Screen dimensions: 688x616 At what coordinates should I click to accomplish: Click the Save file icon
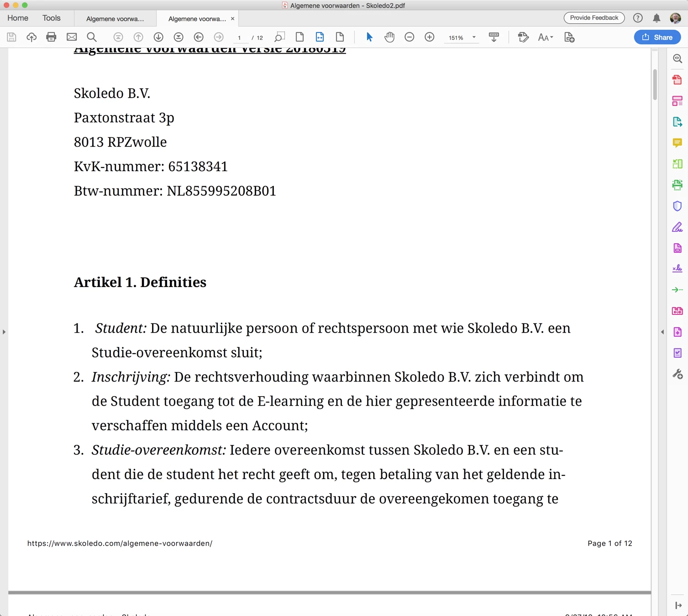pyautogui.click(x=11, y=37)
